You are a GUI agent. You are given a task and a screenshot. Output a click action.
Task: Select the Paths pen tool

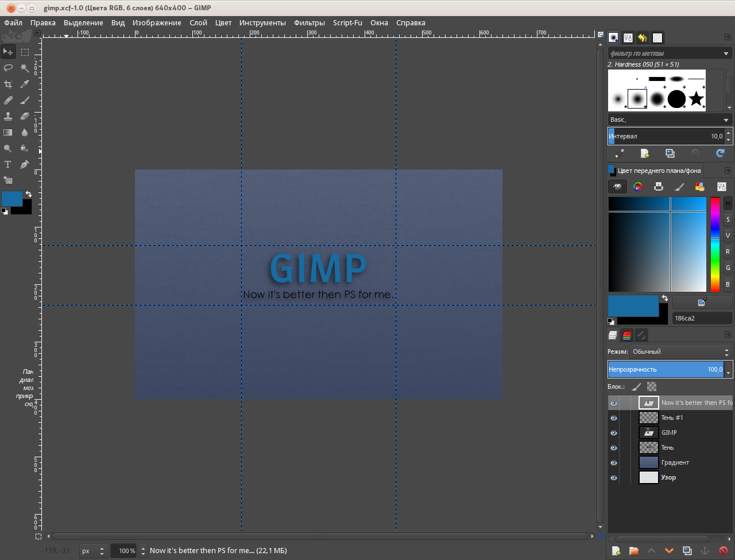(x=25, y=164)
